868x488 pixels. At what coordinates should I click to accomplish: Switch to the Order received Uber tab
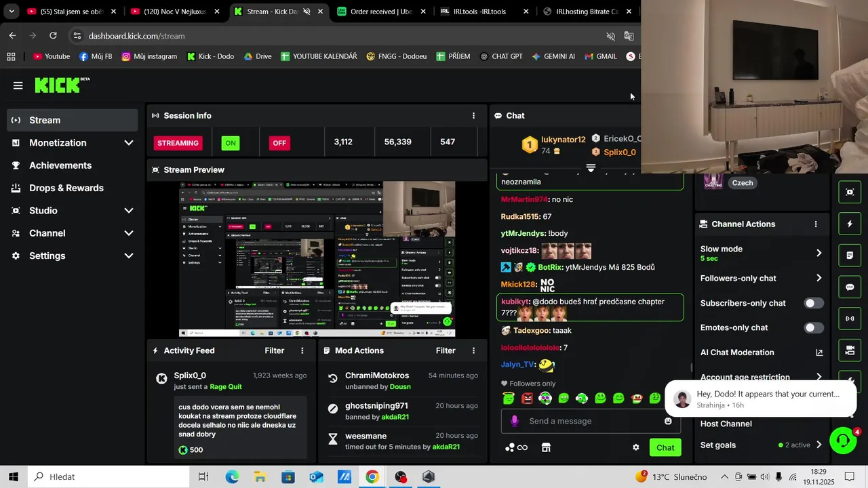tap(381, 12)
